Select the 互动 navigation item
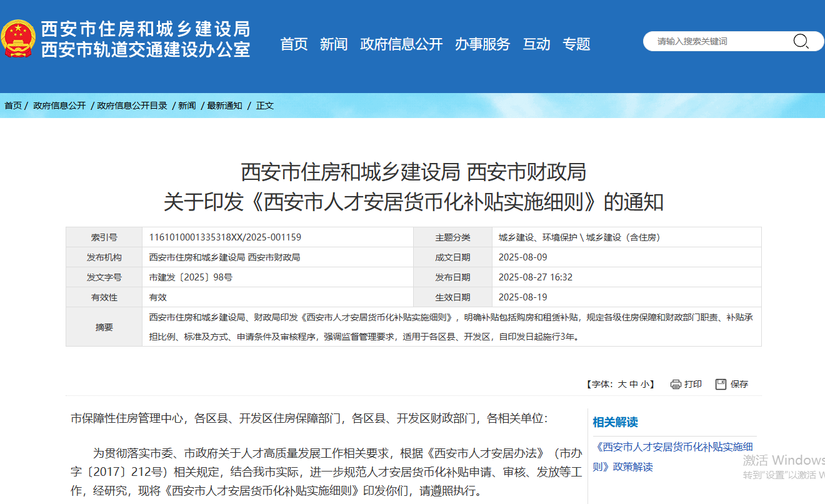 [x=536, y=44]
